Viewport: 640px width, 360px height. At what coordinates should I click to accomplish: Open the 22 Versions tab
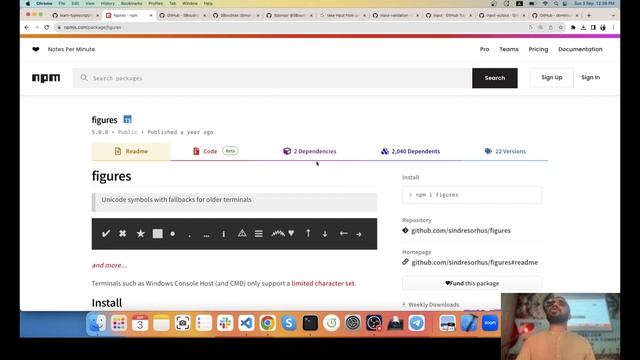coord(505,151)
